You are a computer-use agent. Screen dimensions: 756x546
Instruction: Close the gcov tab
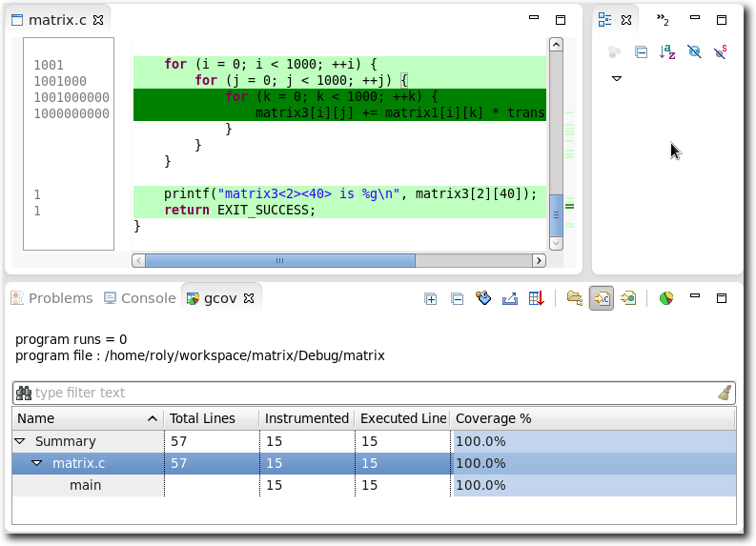pos(249,299)
